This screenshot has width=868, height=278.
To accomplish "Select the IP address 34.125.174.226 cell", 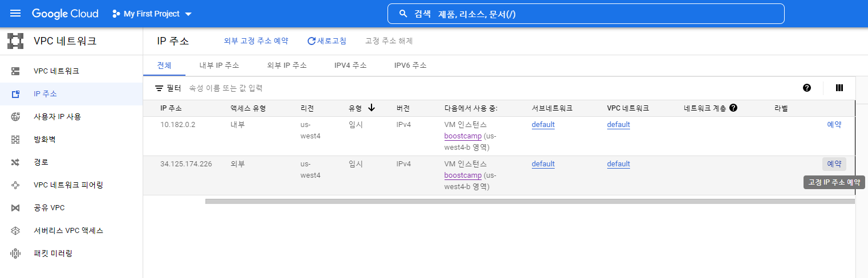I will coord(186,164).
